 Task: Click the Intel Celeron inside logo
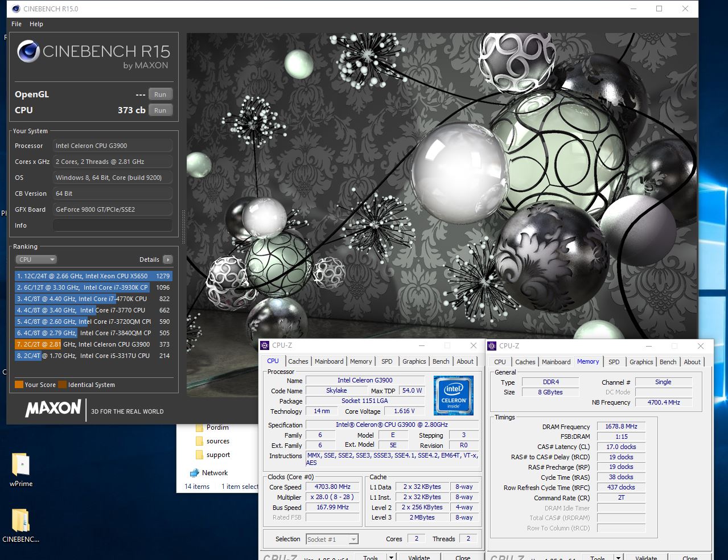coord(454,395)
